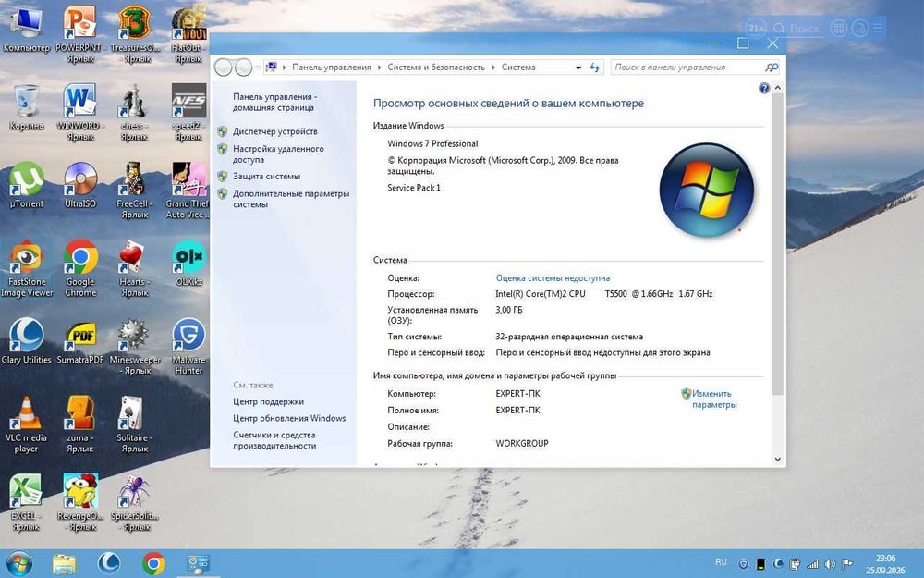Screen dimensions: 924x578
Task: Select the EXCEL shortcut desktop icon
Action: coord(25,502)
